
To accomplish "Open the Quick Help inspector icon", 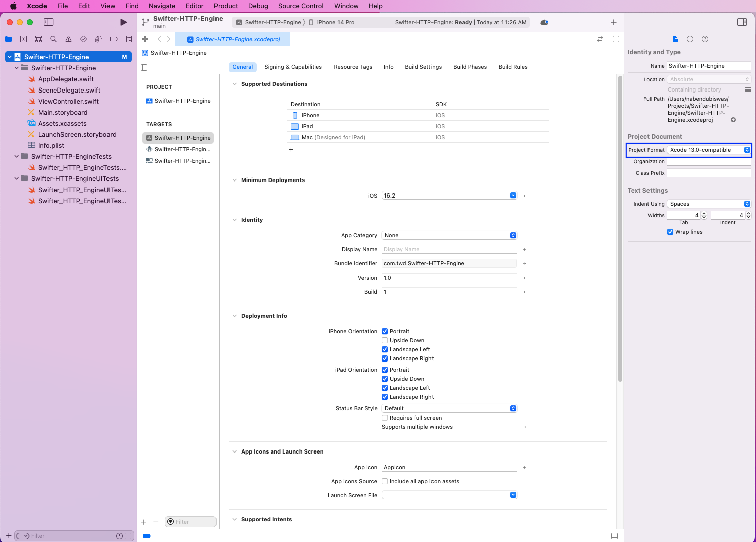I will 705,39.
